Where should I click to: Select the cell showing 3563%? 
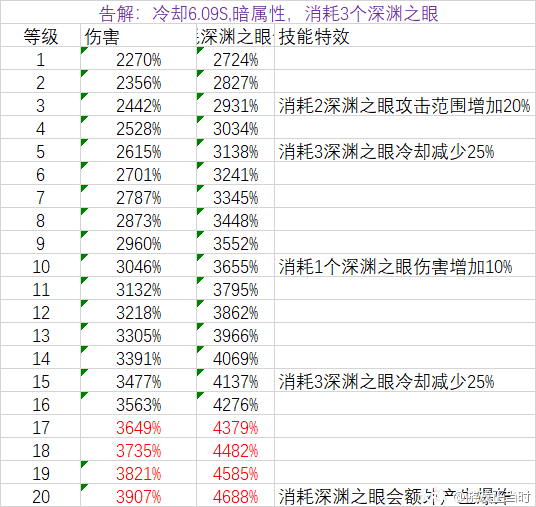tap(138, 403)
